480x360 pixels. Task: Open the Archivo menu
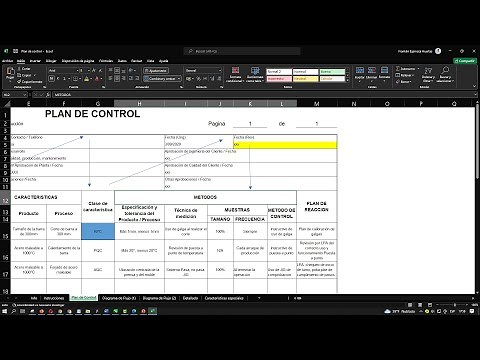coord(7,61)
